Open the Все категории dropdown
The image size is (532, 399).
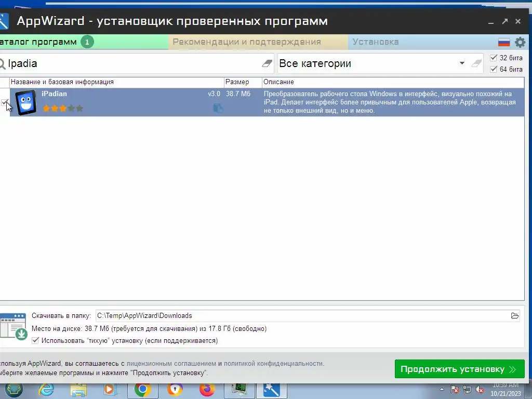point(462,63)
